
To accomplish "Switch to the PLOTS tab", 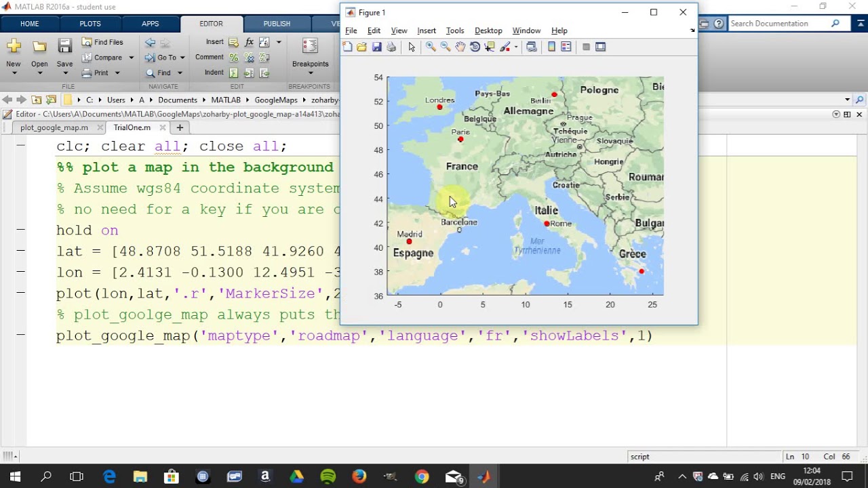I will click(x=90, y=24).
